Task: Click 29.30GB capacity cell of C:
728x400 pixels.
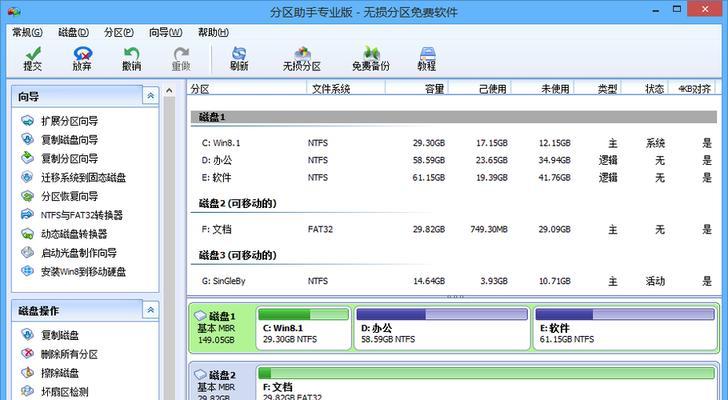Action: click(x=429, y=143)
